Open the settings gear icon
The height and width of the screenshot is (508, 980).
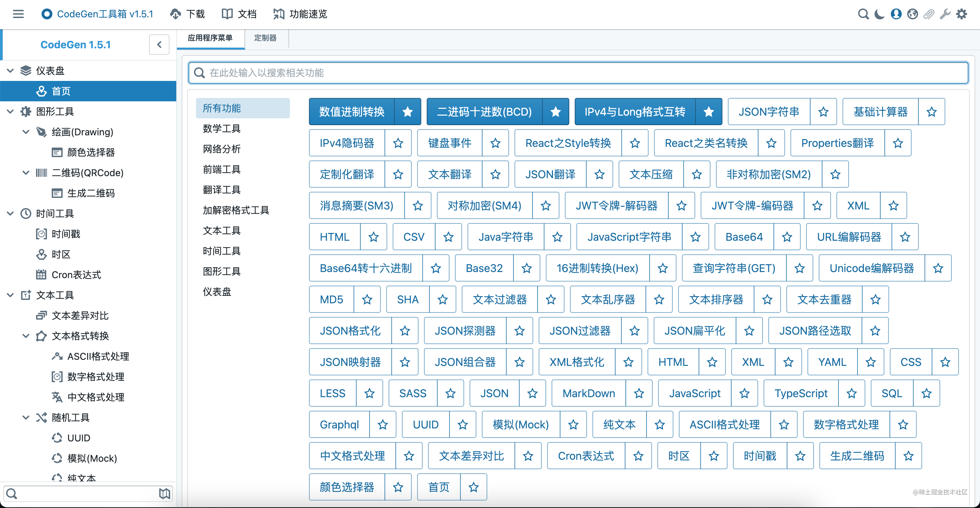pyautogui.click(x=963, y=14)
